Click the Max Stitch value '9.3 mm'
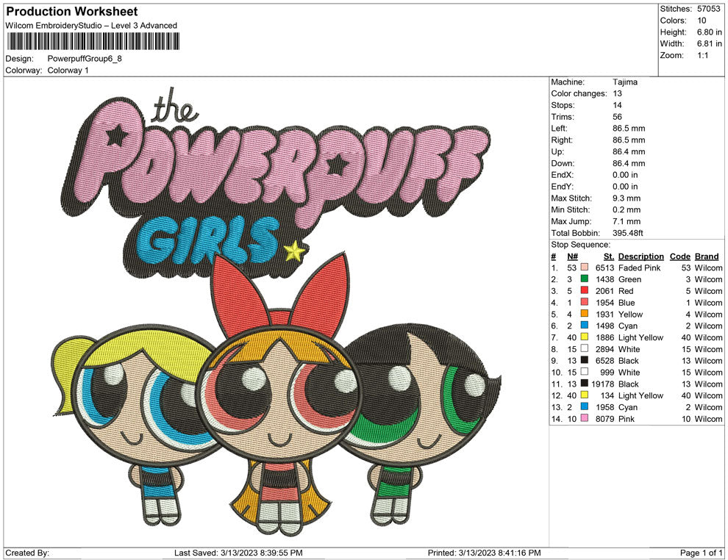 (627, 198)
